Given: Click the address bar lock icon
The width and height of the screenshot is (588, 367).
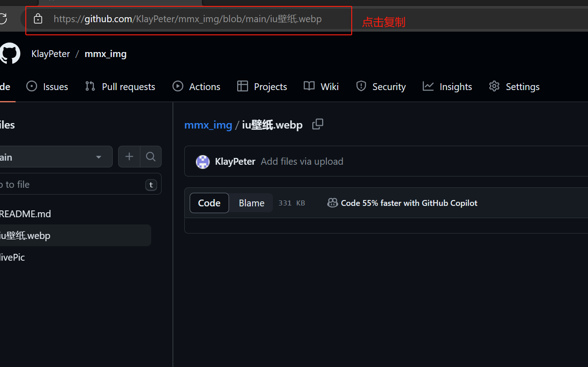Looking at the screenshot, I should click(38, 19).
